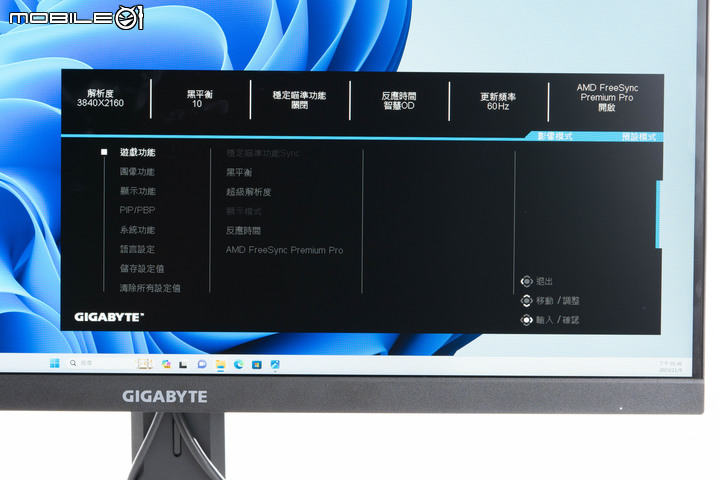Click the picture-frame search highlight taskbar icon
The image size is (720, 480).
(144, 364)
